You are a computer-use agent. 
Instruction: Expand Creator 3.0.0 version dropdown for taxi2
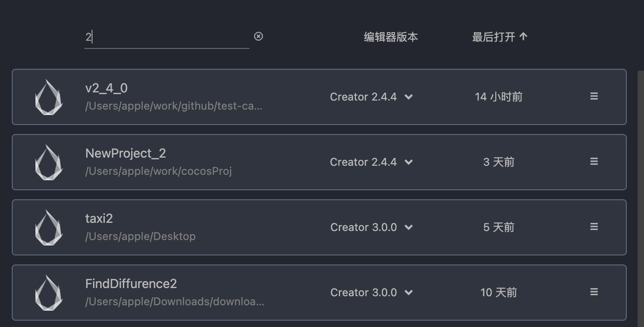point(409,227)
